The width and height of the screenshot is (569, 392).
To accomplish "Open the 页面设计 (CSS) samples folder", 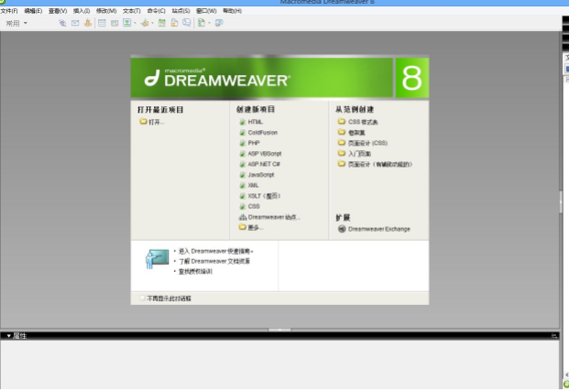I will coord(363,143).
